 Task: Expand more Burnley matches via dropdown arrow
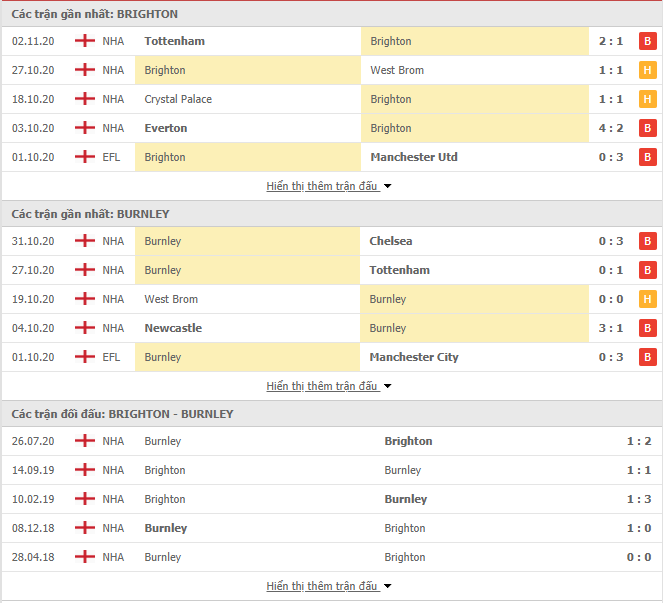(387, 386)
